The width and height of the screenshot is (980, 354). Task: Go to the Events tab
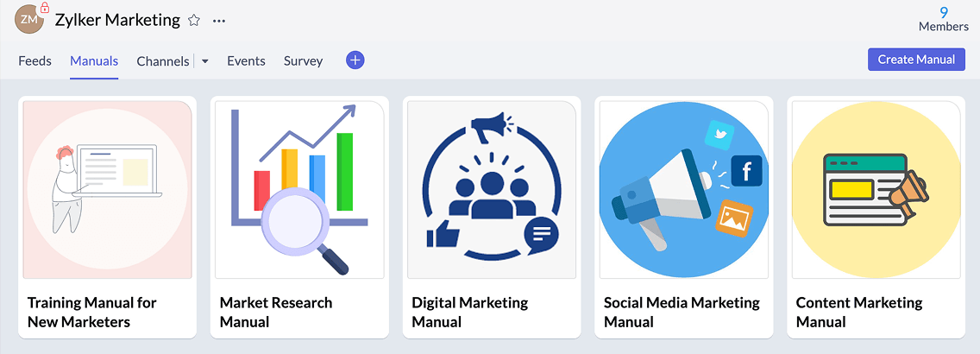[x=246, y=61]
